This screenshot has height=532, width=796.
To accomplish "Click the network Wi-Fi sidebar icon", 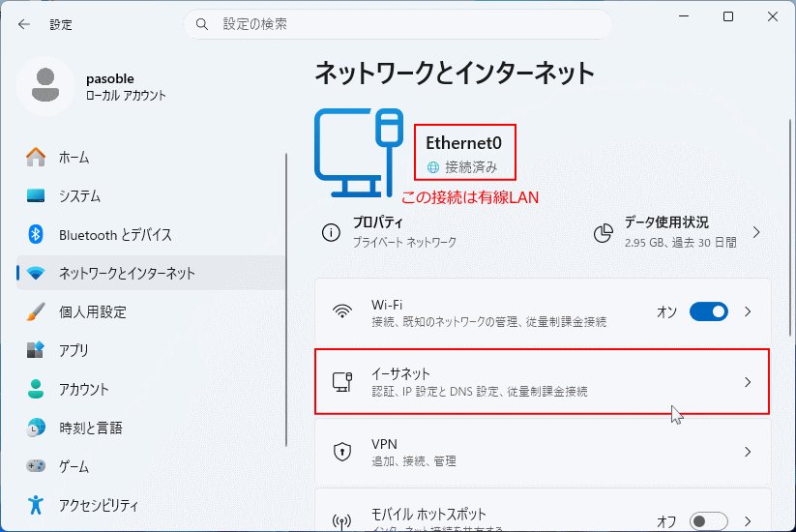I will [36, 273].
